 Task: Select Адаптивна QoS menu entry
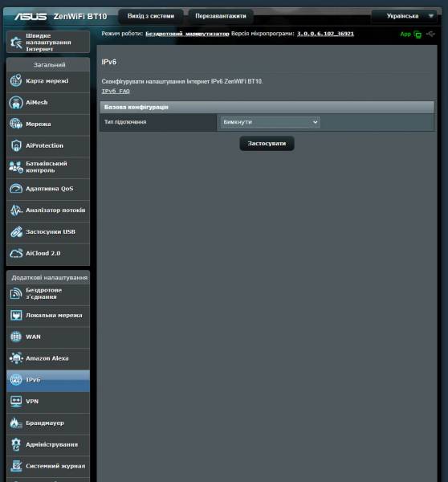48,189
